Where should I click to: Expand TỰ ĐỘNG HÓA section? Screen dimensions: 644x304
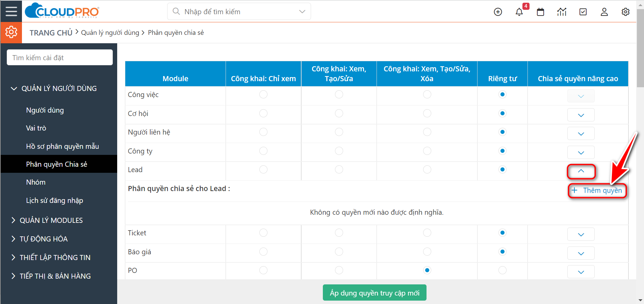pos(40,239)
